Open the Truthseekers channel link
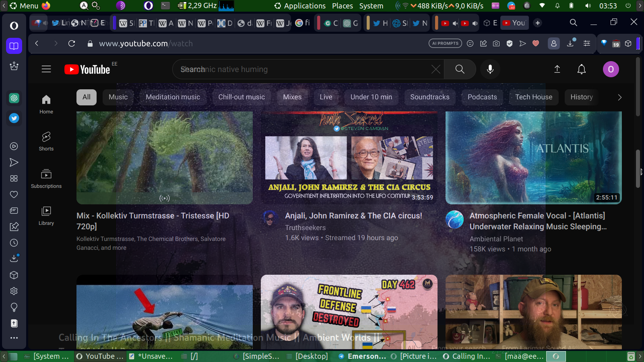The image size is (644, 362). tap(305, 228)
